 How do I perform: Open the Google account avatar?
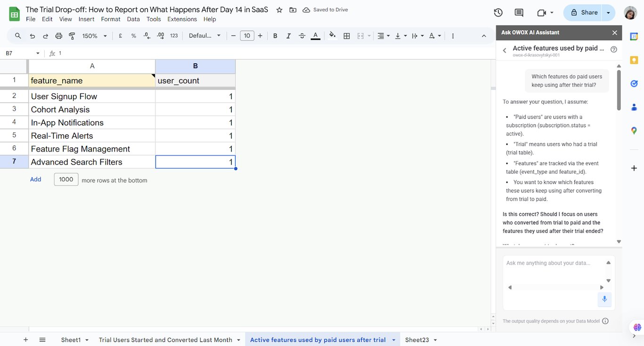tap(630, 13)
